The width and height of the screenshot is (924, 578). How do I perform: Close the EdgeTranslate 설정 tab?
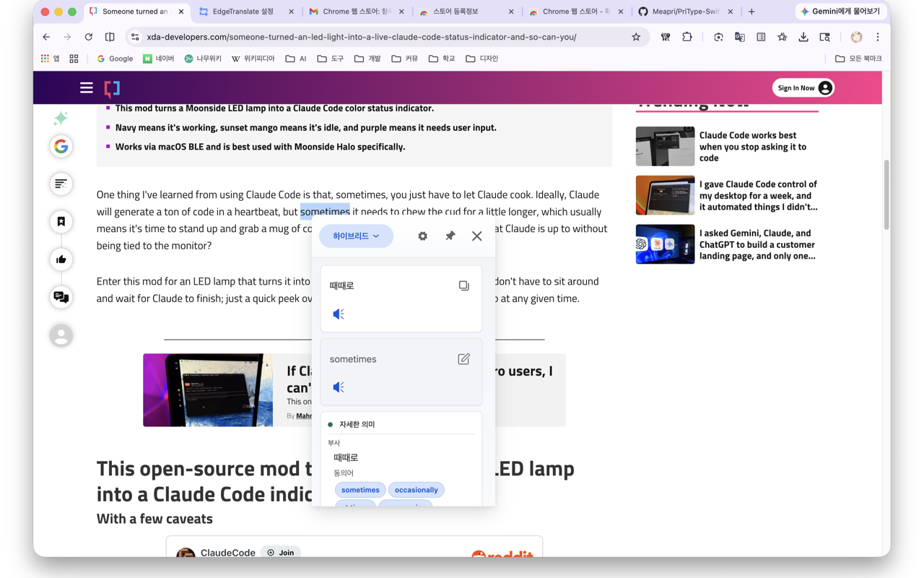pyautogui.click(x=291, y=12)
